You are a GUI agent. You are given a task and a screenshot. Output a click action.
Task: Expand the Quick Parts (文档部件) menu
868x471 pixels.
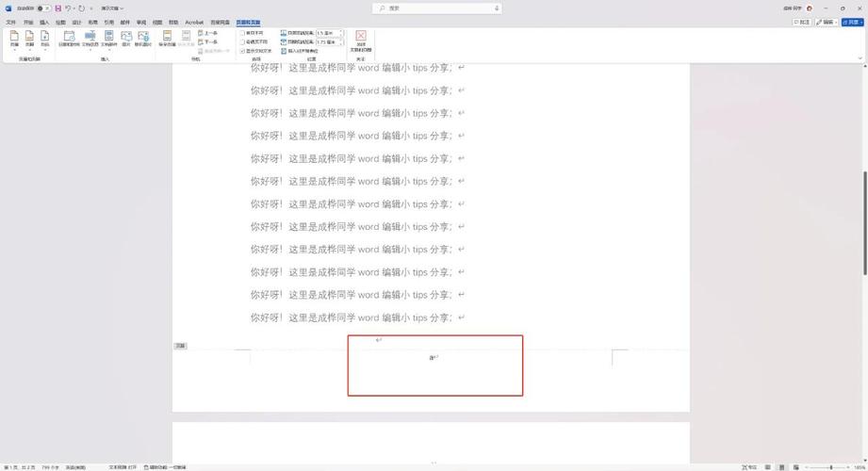coord(109,39)
